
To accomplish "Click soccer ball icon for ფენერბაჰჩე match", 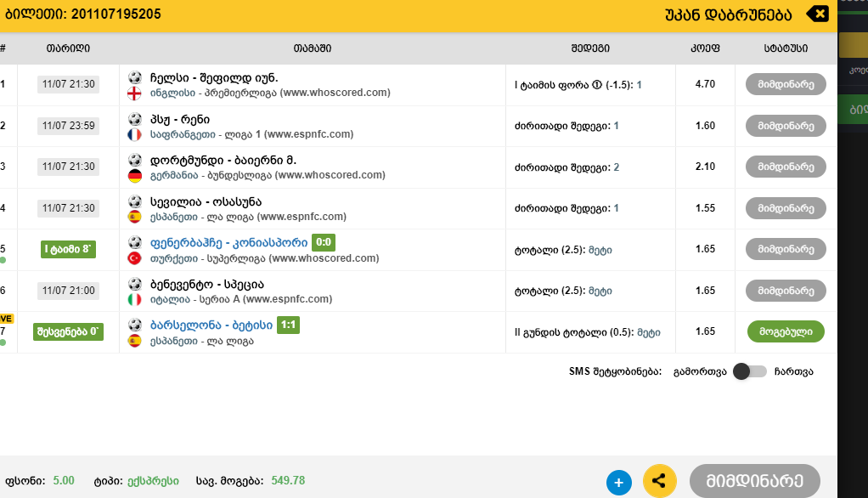I will (x=134, y=243).
